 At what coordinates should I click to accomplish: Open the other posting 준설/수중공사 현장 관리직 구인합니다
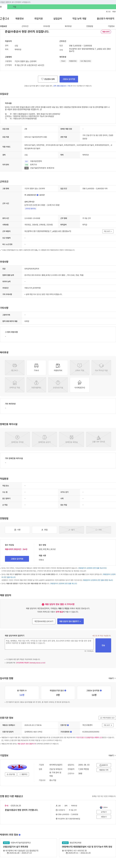[x=22, y=810]
